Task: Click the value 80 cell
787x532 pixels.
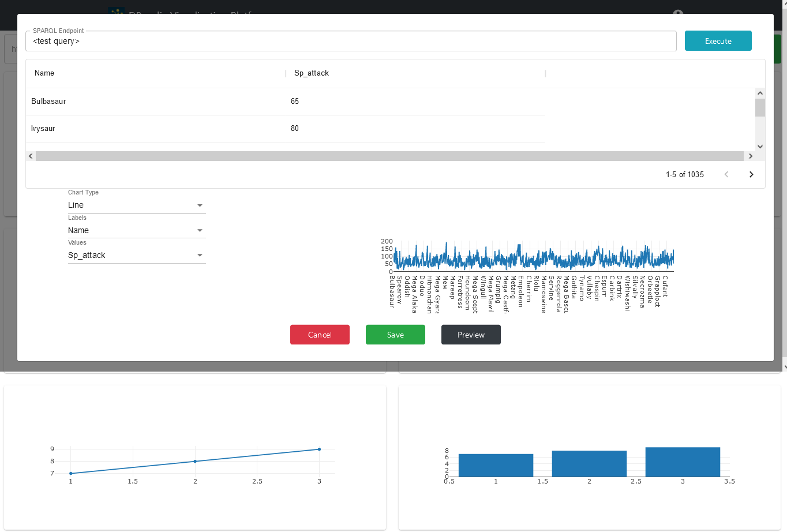Action: point(415,129)
